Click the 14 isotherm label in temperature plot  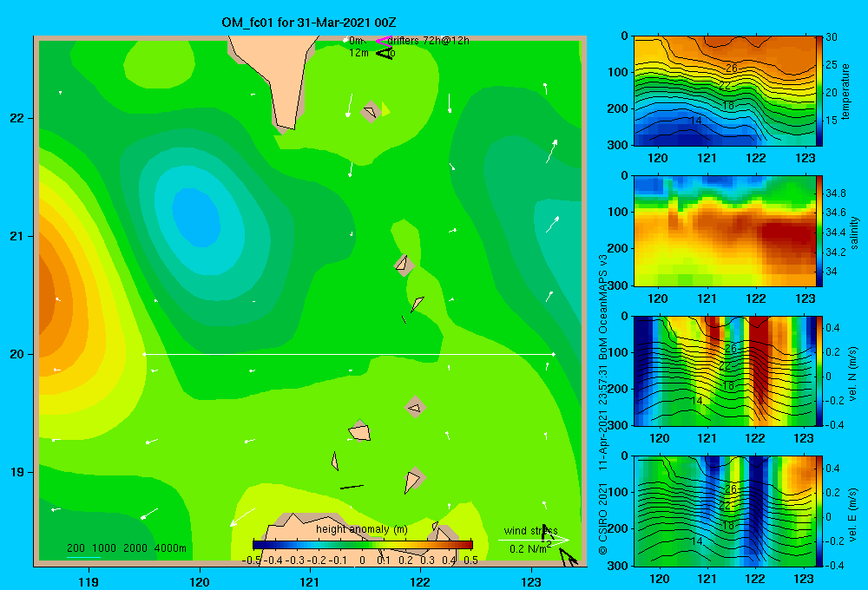pyautogui.click(x=696, y=120)
